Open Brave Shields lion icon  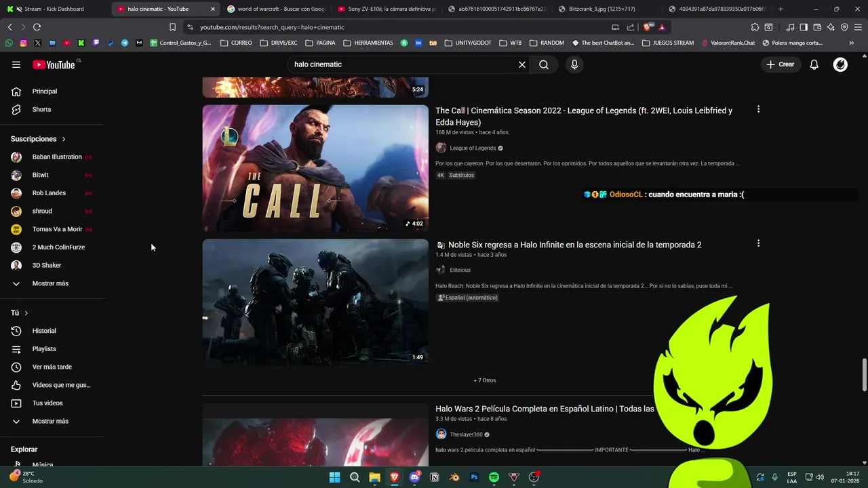[x=647, y=27]
